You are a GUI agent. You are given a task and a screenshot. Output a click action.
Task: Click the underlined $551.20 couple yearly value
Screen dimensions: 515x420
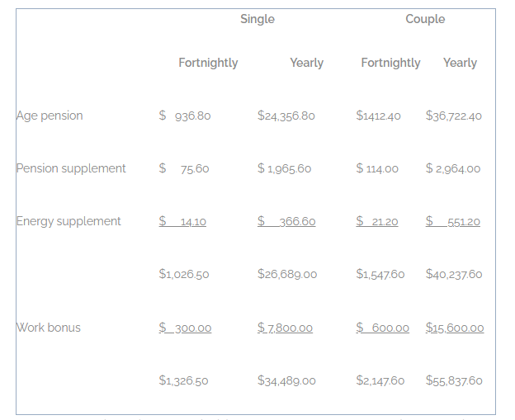453,222
